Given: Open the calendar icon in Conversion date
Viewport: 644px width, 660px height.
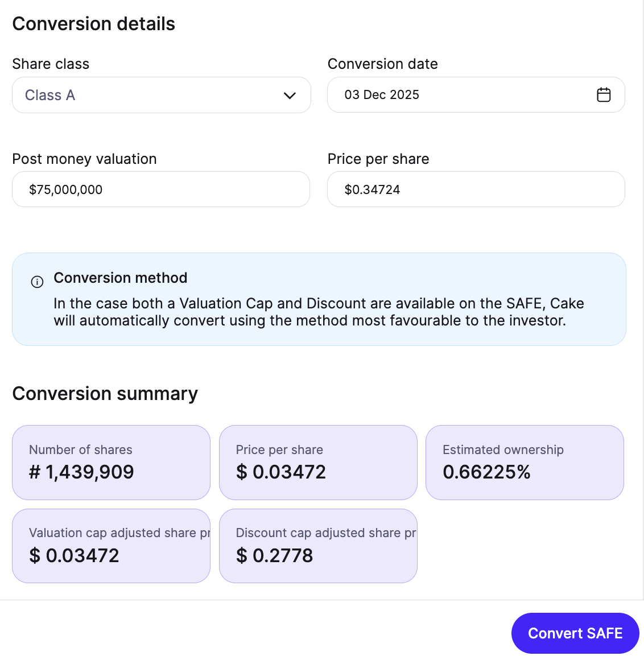Looking at the screenshot, I should pyautogui.click(x=604, y=95).
